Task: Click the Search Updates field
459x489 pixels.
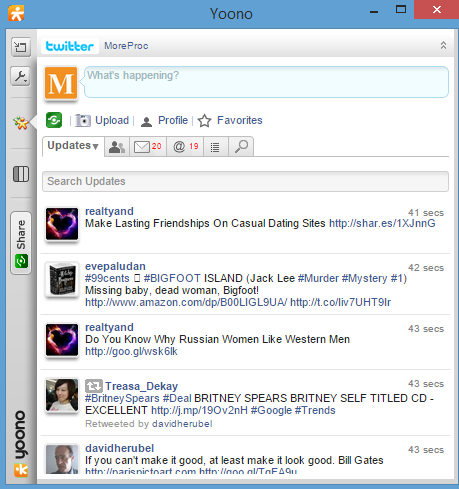Action: click(x=245, y=181)
